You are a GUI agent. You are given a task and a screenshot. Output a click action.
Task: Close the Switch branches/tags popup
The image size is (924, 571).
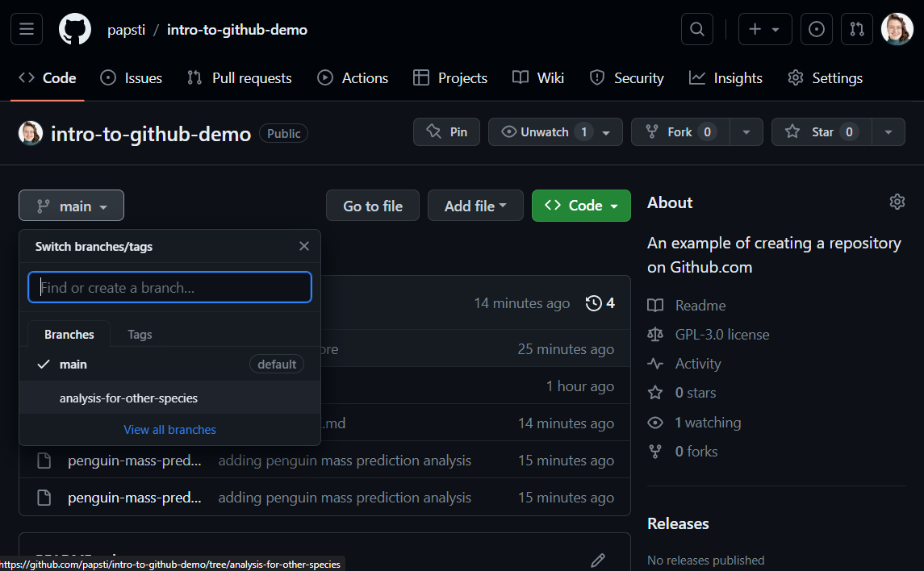(x=304, y=246)
